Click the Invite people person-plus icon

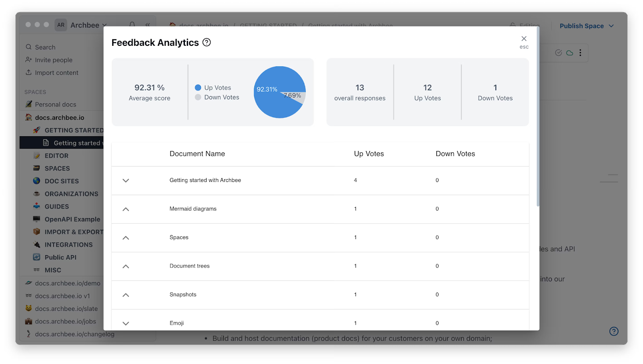click(x=29, y=59)
